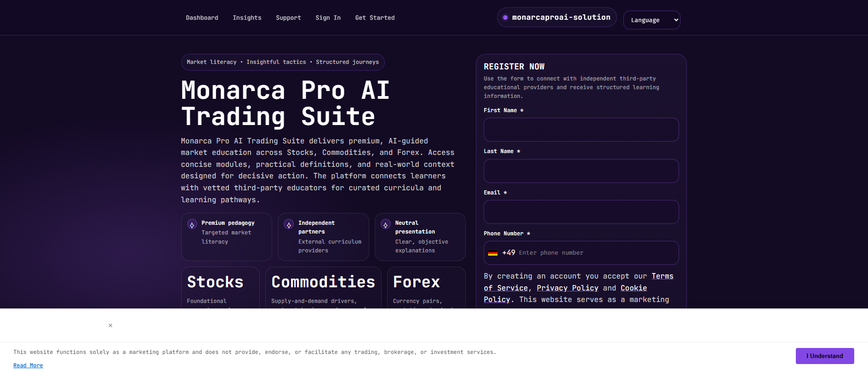Click the +49 country dial code
Viewport: 868px width, 376px height.
click(508, 253)
